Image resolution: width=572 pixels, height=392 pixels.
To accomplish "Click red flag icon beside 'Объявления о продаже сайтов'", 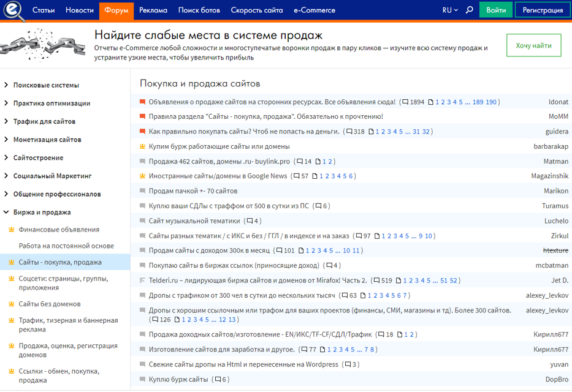I will [143, 102].
